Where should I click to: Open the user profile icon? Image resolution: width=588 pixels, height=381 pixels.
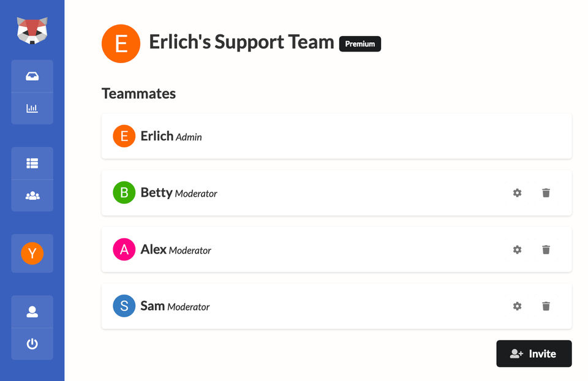click(x=32, y=312)
